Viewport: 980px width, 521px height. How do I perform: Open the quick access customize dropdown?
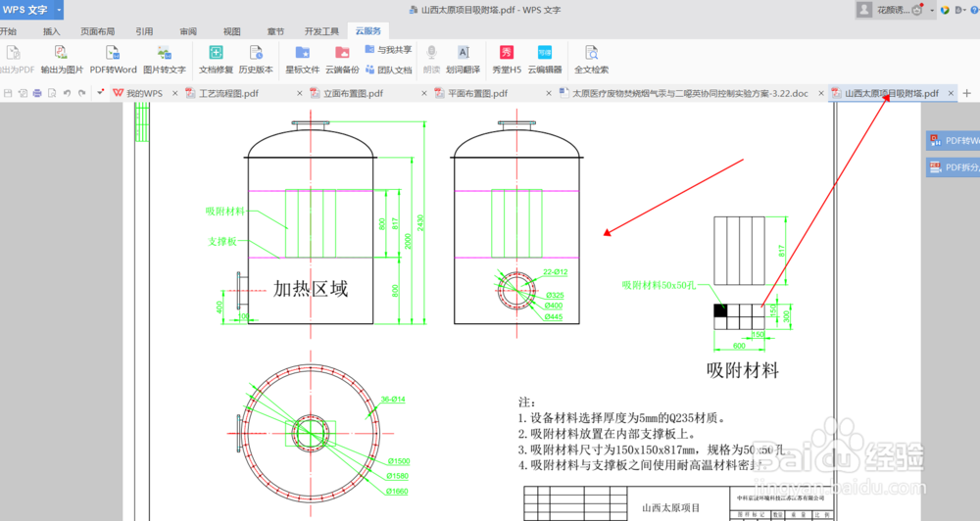point(100,93)
